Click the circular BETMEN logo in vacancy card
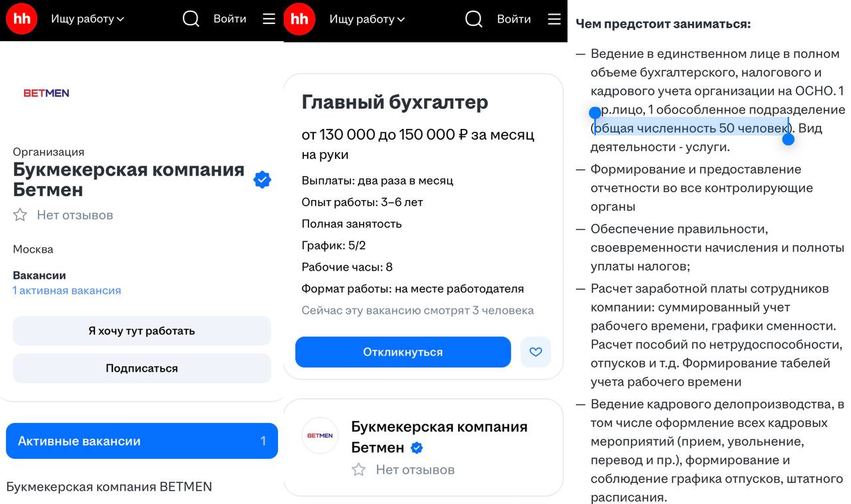This screenshot has height=504, width=851. point(320,436)
